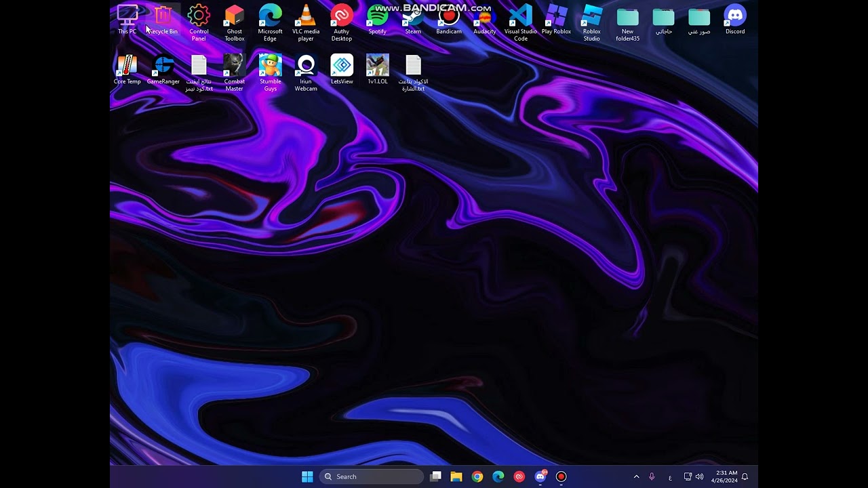Select the Ghost Toolbox shortcut
Image resolution: width=868 pixels, height=488 pixels.
coord(235,23)
